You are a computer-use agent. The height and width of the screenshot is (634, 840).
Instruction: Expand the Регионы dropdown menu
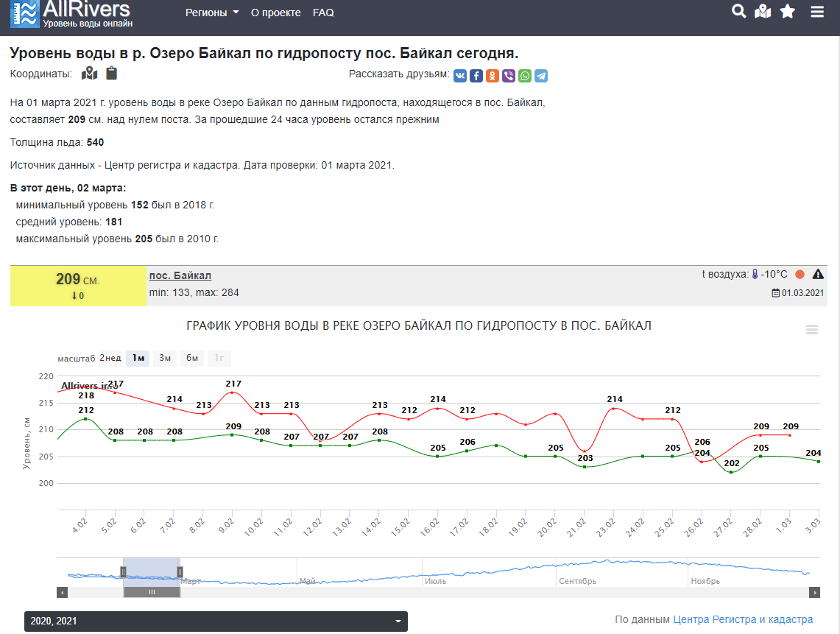[212, 13]
